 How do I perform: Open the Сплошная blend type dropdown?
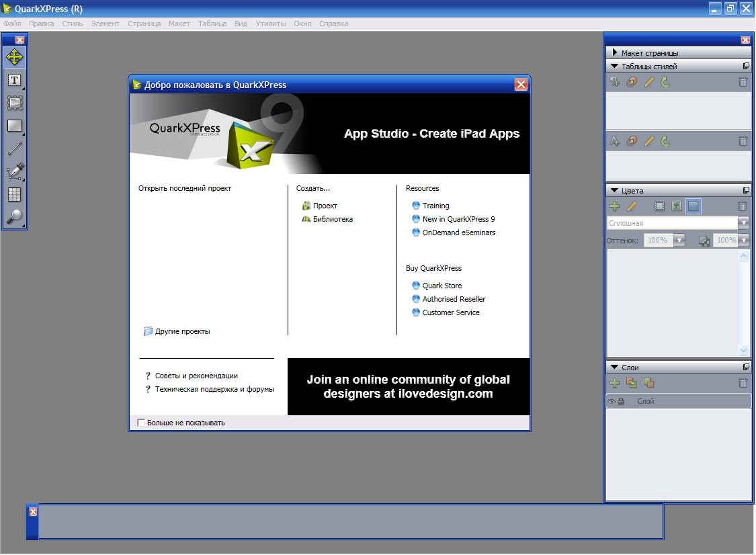click(x=743, y=223)
